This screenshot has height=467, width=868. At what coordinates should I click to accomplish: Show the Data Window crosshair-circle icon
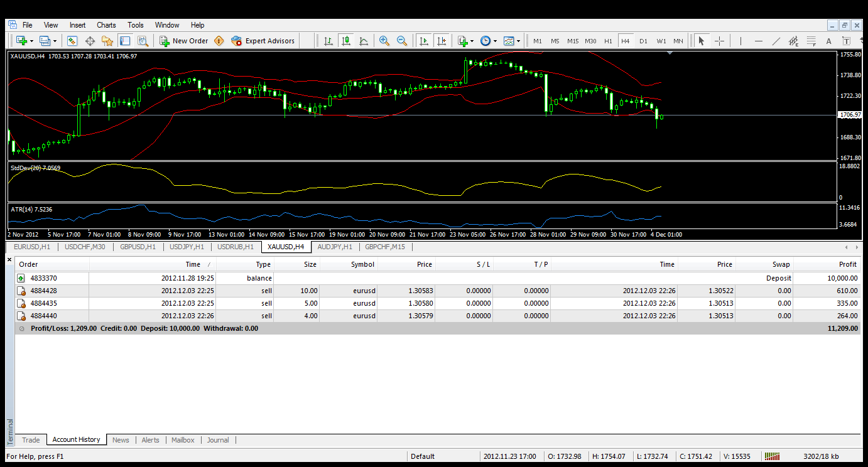point(90,41)
